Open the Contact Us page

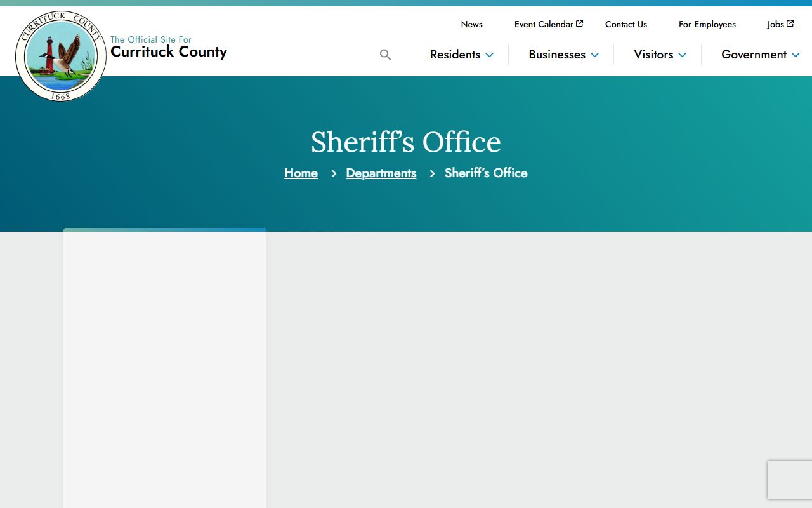(x=626, y=24)
